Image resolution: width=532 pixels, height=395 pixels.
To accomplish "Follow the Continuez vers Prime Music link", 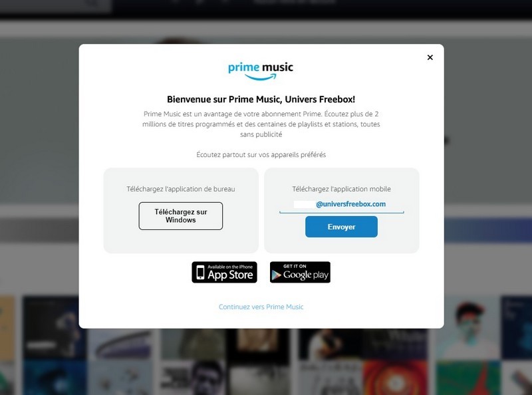I will [x=261, y=307].
